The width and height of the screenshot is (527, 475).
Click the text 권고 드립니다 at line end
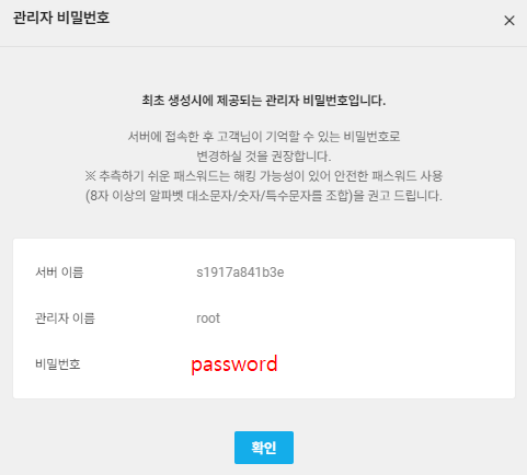405,196
